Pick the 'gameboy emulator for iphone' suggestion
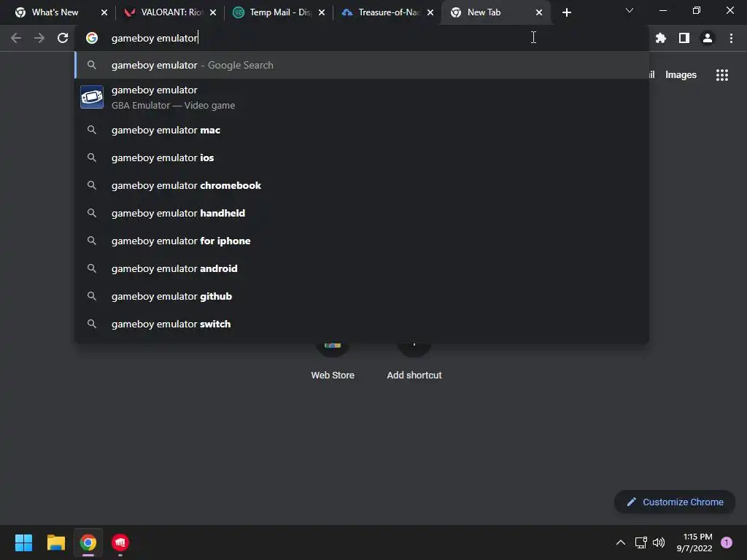Screen dimensions: 747x560 tap(362, 241)
